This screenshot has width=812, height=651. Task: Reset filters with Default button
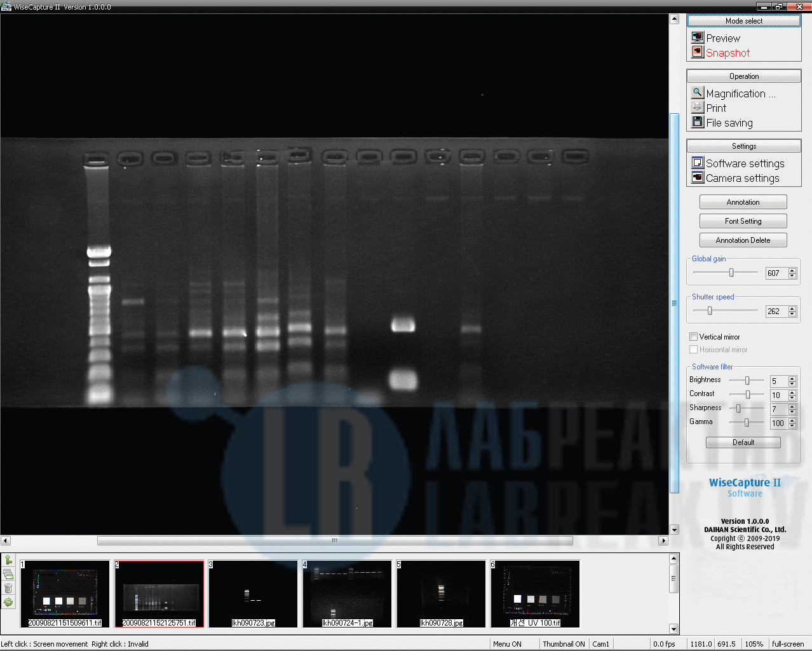(x=743, y=442)
